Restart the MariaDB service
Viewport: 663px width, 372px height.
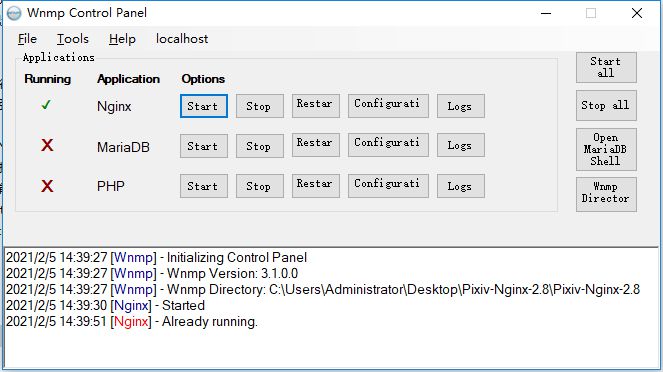coord(315,145)
